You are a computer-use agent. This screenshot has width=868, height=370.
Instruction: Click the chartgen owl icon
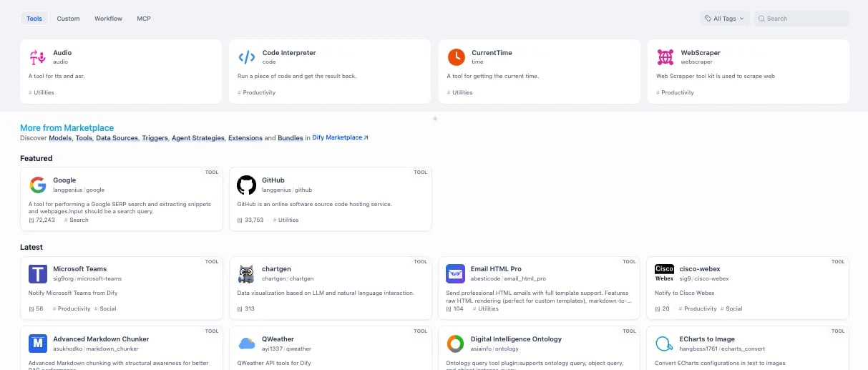pyautogui.click(x=247, y=274)
